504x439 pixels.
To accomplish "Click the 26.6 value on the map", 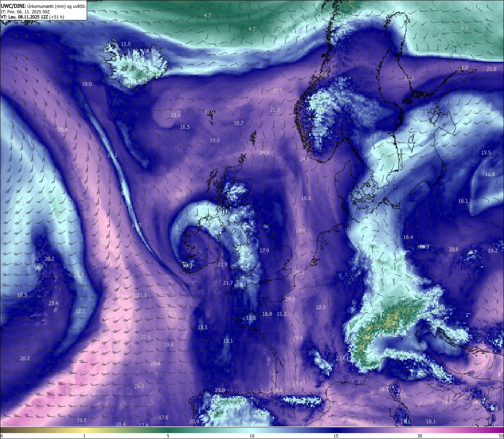I will 278,391.
